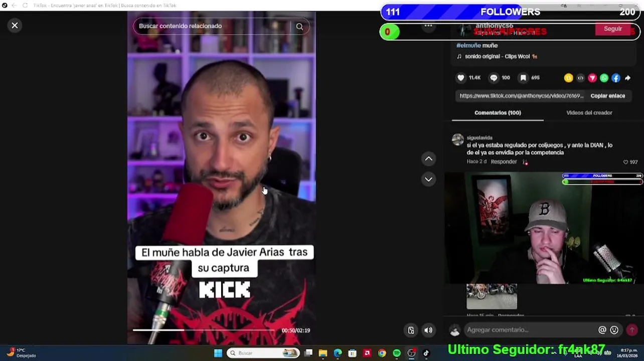
Task: Switch to the 'Videos del creador' tab
Action: 589,113
